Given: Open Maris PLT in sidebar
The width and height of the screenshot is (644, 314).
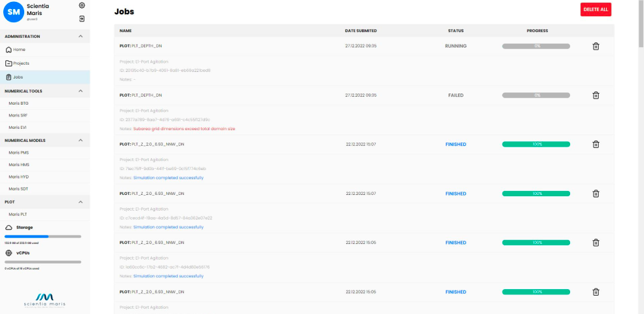Looking at the screenshot, I should point(18,214).
